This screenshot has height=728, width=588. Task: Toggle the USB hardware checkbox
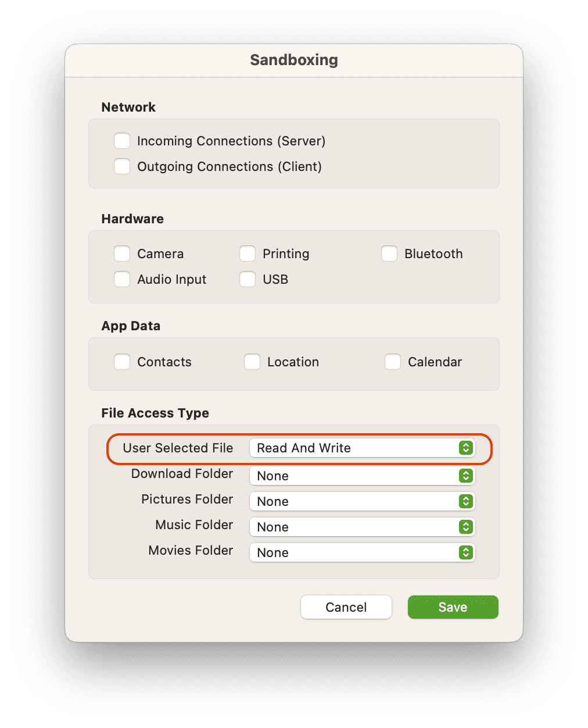click(248, 279)
